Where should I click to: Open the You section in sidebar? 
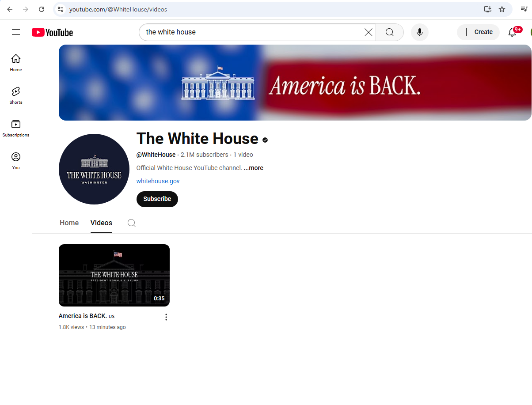(x=16, y=161)
